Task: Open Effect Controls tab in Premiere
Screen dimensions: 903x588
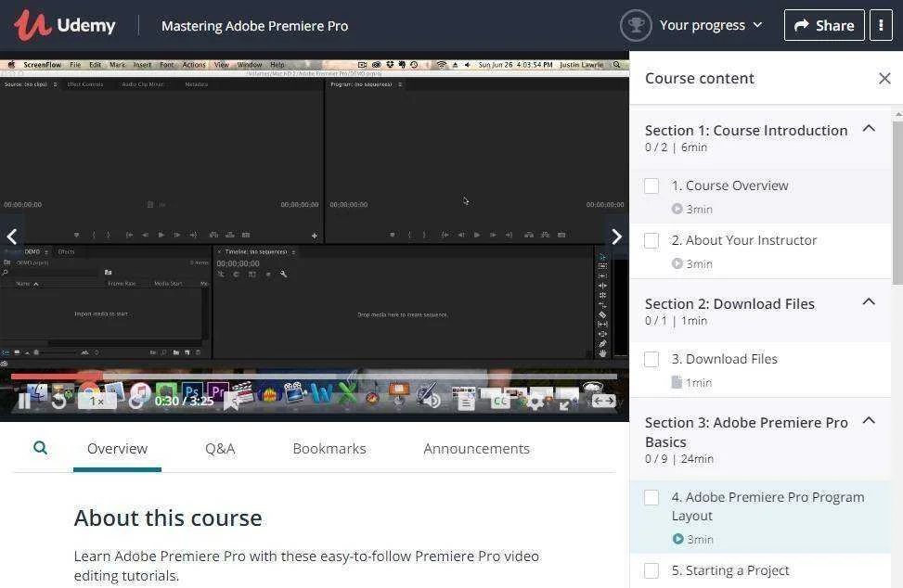Action: coord(85,84)
